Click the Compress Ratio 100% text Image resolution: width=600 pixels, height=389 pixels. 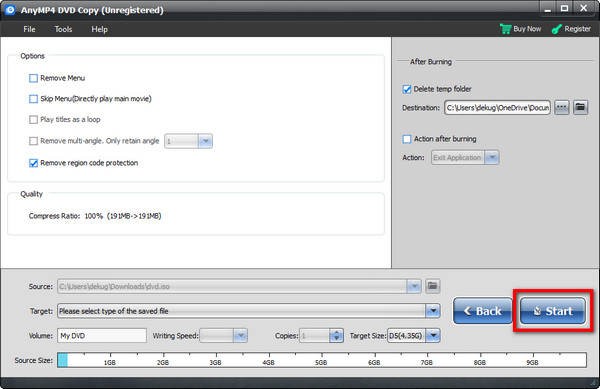click(x=95, y=216)
